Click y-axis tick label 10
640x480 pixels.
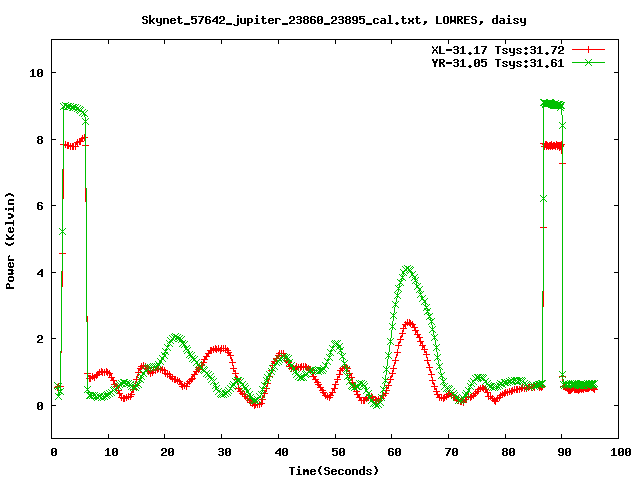tap(36, 73)
